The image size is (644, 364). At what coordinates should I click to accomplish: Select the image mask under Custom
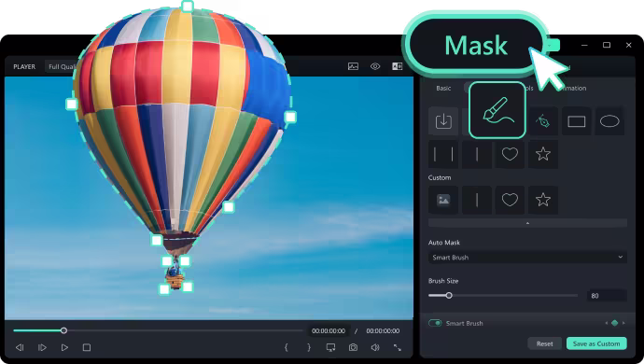[x=443, y=200]
